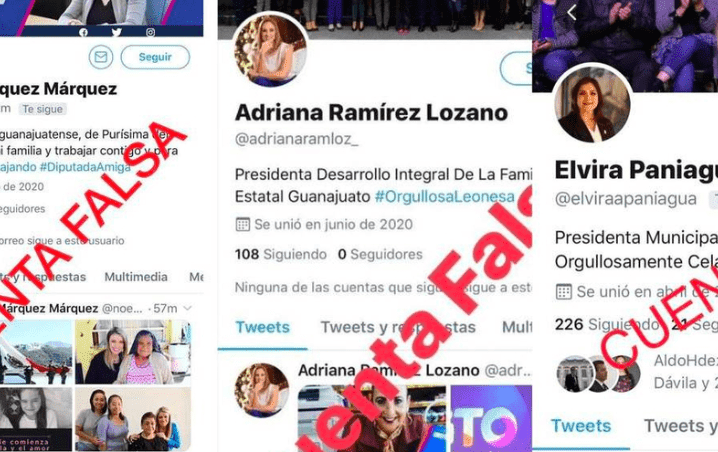Click the envelope message icon
Viewport: 718px width, 452px height.
point(101,57)
